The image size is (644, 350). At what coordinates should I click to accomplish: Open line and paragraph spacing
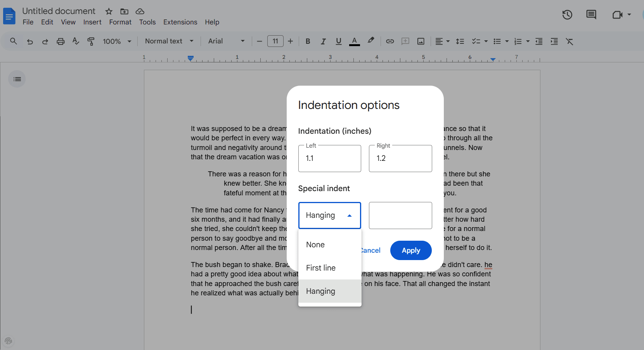tap(460, 41)
